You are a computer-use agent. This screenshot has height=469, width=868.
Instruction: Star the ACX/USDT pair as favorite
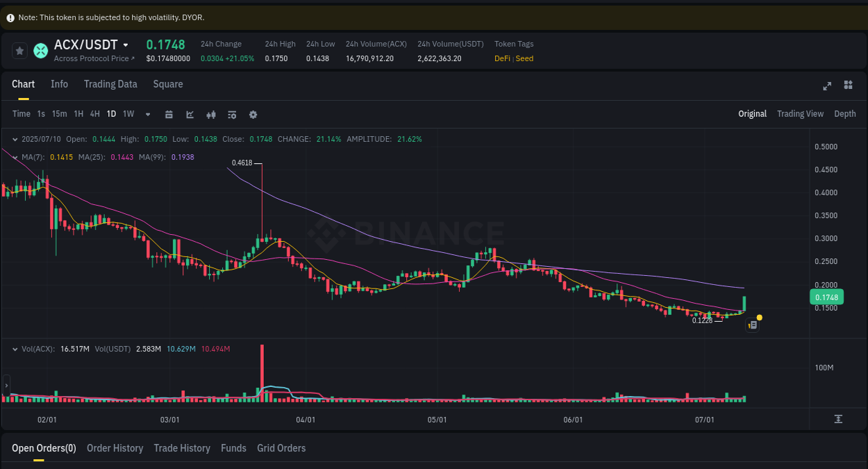(x=19, y=51)
